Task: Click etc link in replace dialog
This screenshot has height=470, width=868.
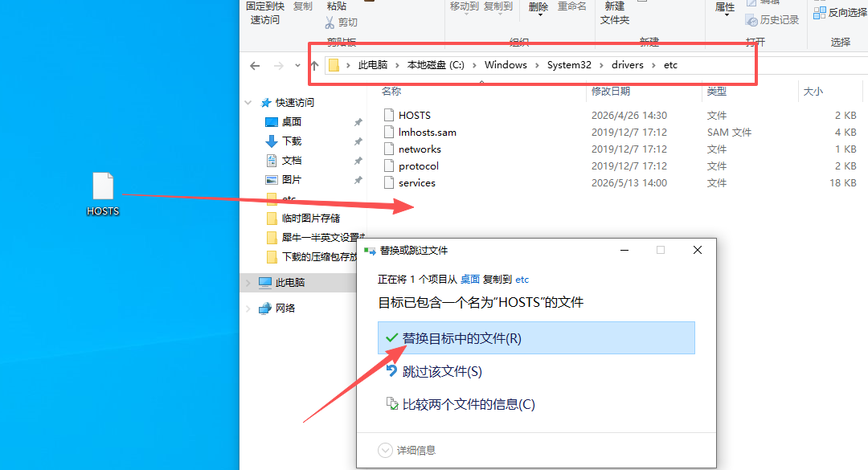Action: (522, 280)
